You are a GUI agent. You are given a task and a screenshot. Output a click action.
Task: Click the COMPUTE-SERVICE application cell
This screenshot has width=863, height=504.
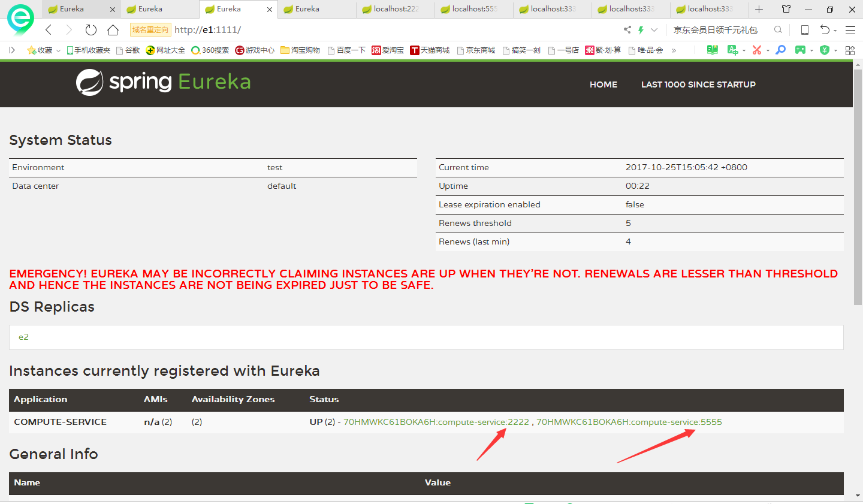coord(60,422)
